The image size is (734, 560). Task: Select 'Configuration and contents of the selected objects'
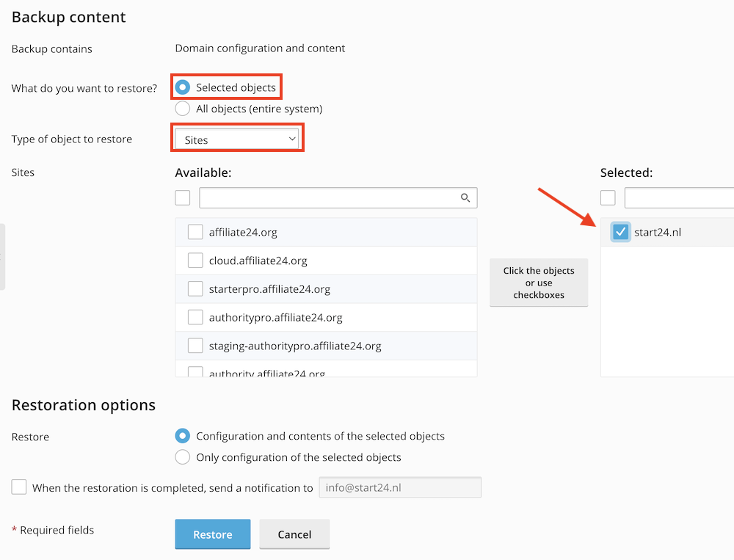[183, 436]
